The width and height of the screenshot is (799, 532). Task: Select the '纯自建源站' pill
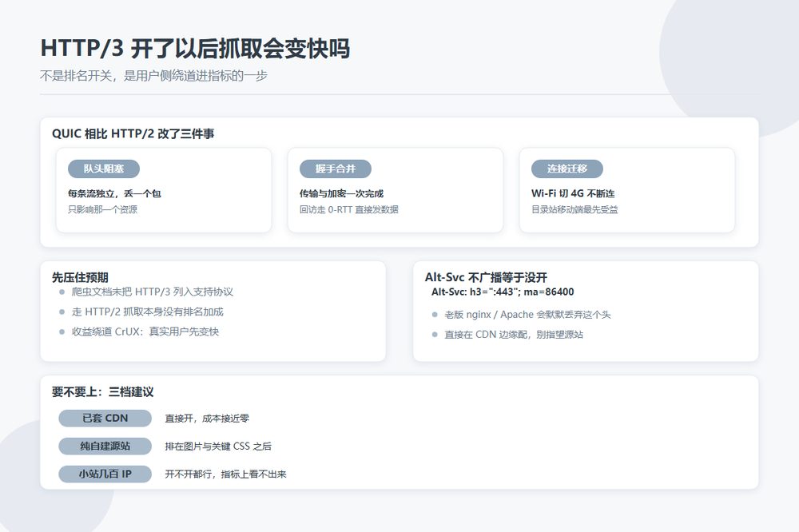(x=105, y=447)
